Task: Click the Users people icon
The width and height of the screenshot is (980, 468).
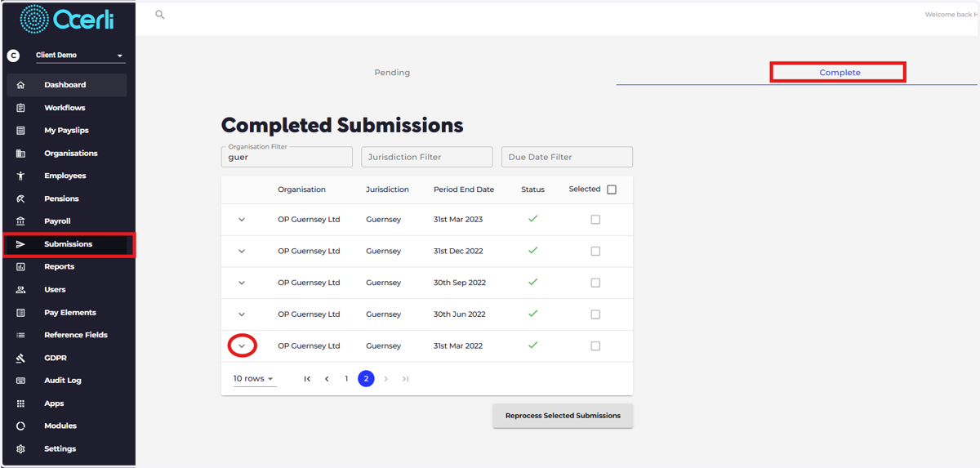Action: click(x=21, y=290)
